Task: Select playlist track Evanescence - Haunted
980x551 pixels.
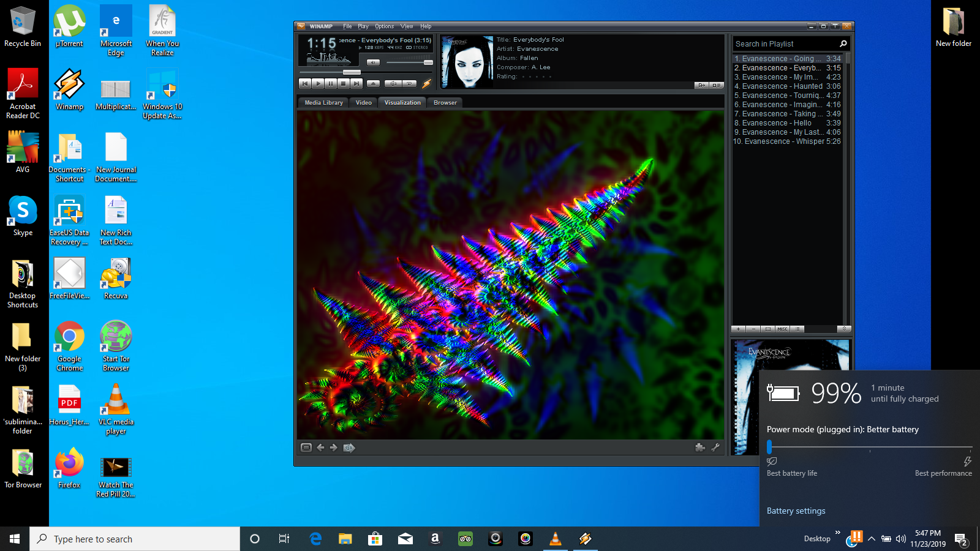Action: 788,86
